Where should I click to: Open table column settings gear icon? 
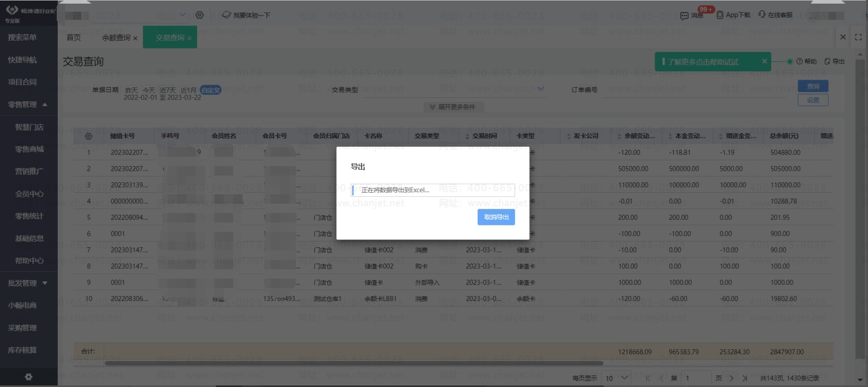point(88,136)
